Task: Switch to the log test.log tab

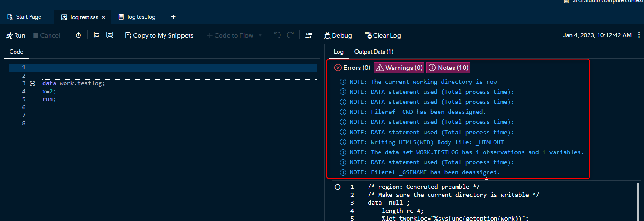Action: 137,17
